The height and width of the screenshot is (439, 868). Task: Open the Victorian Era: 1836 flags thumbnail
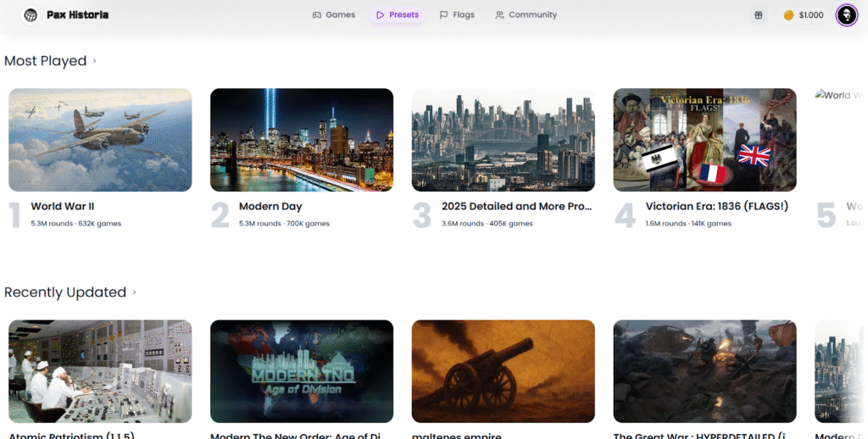704,140
